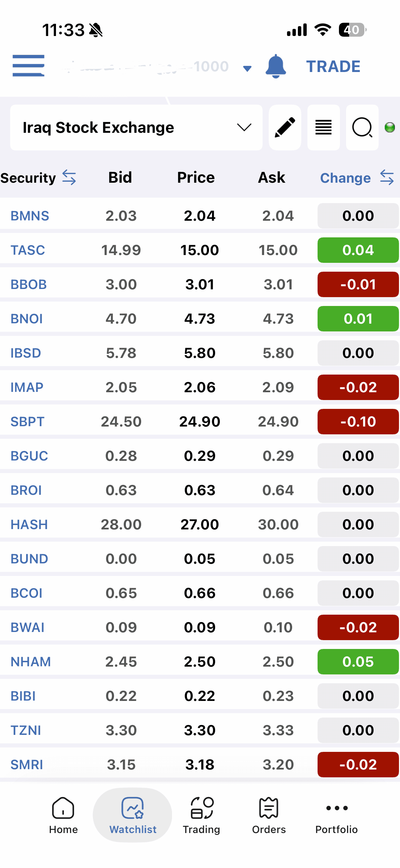Screen dimensions: 400x868
Task: Select BGUC ticker
Action: point(29,456)
